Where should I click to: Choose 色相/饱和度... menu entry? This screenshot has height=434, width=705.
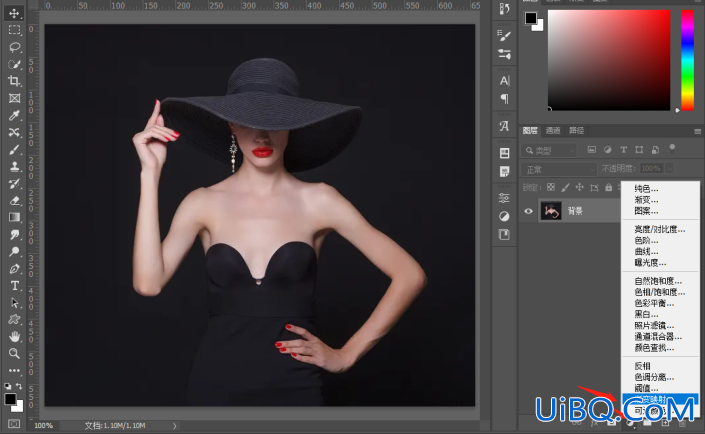click(x=660, y=292)
